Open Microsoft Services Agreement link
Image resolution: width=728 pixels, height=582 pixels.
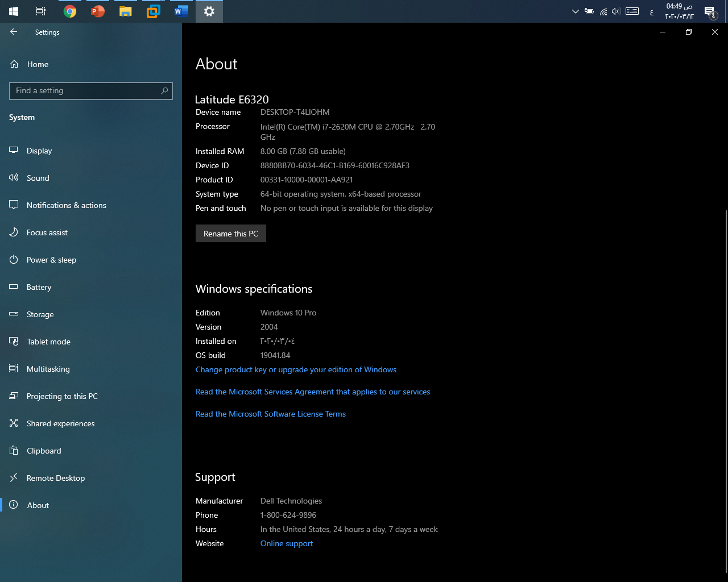click(x=313, y=392)
